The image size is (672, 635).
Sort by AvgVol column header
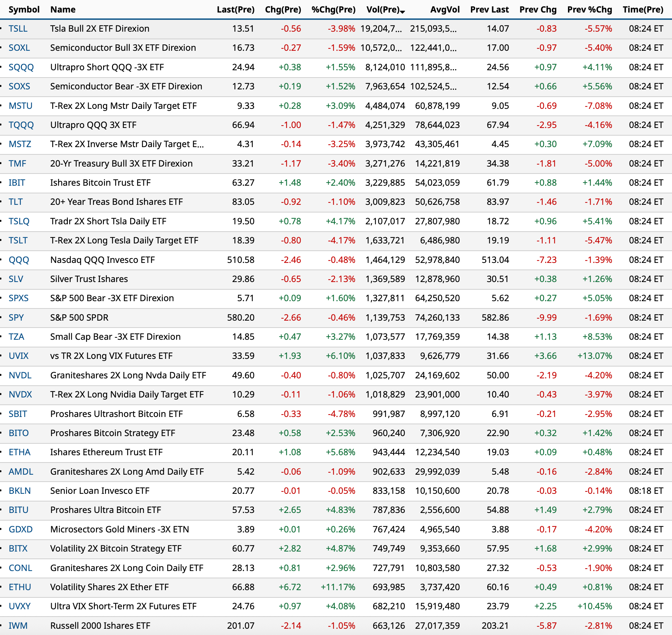point(445,9)
